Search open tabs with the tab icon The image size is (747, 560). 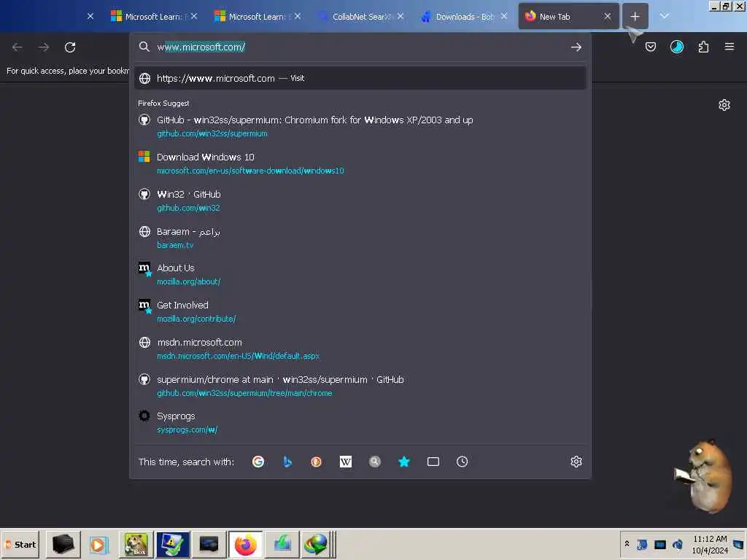(433, 462)
